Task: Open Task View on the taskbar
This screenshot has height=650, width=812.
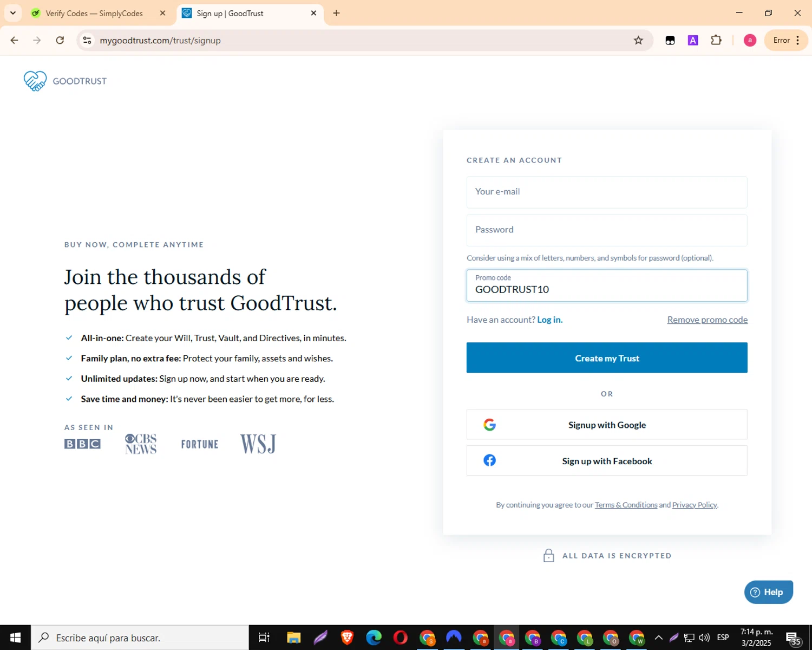Action: tap(264, 638)
